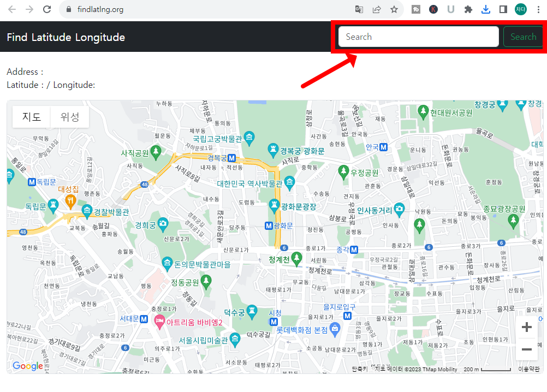Select the 경복궁 metro station icon
Viewport: 547px width, 392px height.
pyautogui.click(x=231, y=158)
